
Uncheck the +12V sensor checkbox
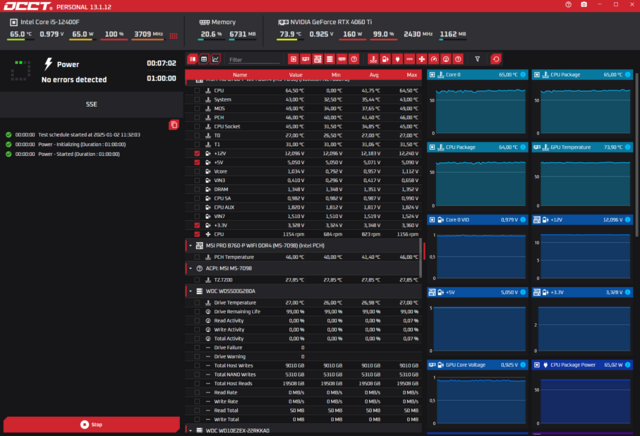pyautogui.click(x=197, y=153)
